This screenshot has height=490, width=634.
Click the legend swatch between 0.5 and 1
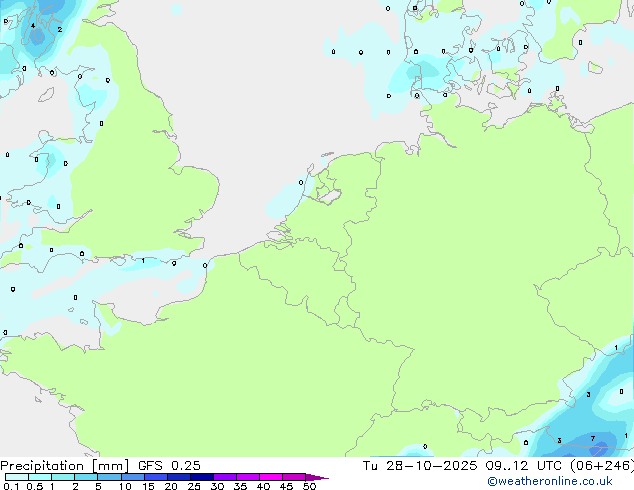tap(40, 477)
